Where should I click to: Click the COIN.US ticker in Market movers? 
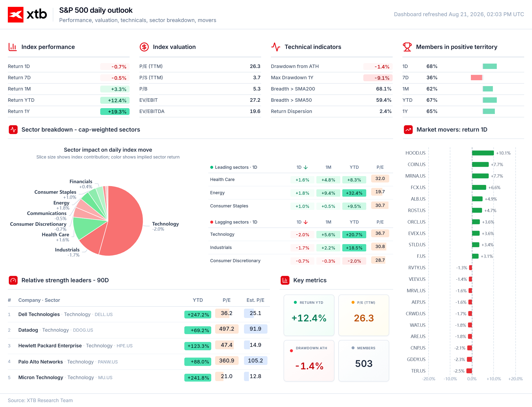[417, 164]
